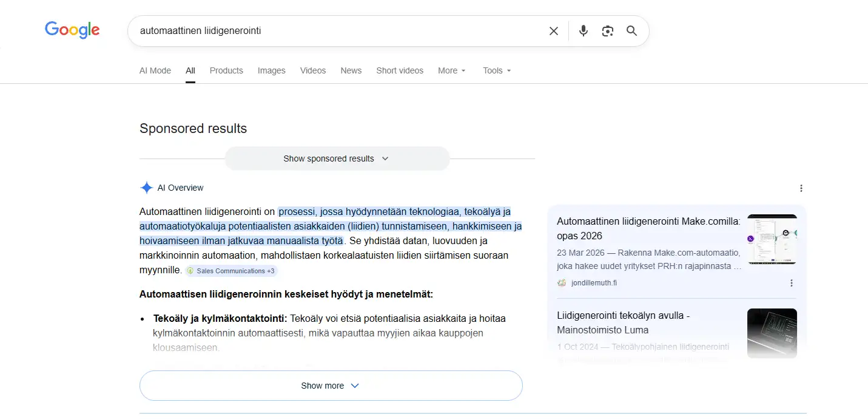The width and height of the screenshot is (868, 419).
Task: Switch to the News tab
Action: 351,70
